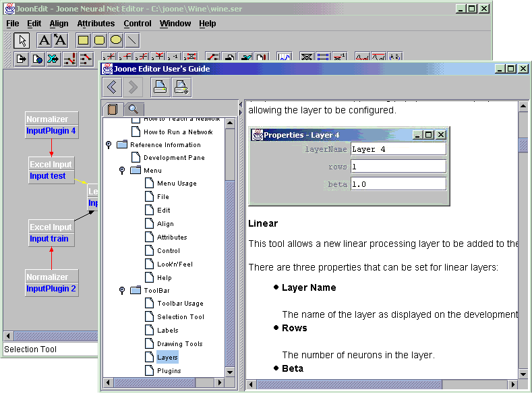
Task: Open the Plugins help topic
Action: [169, 370]
